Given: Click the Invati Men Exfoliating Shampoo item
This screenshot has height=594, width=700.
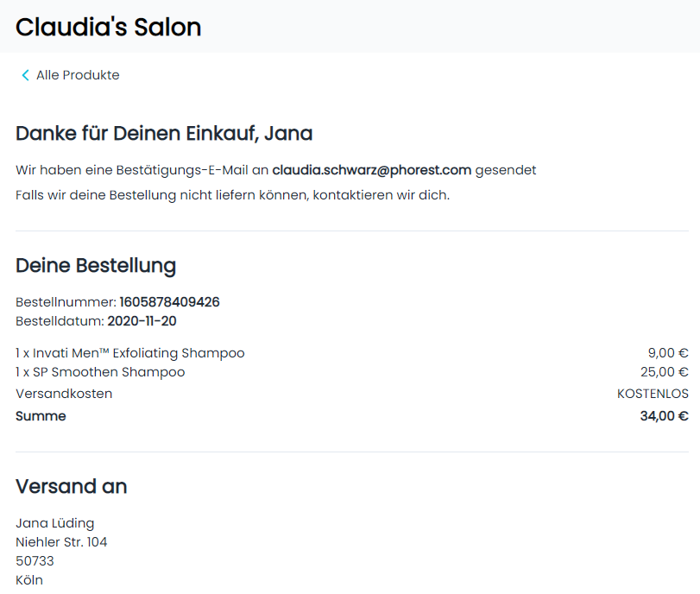Looking at the screenshot, I should pyautogui.click(x=130, y=353).
